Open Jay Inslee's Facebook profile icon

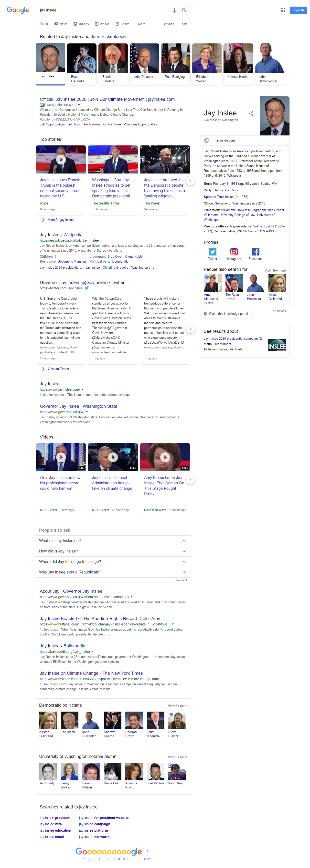point(255,251)
